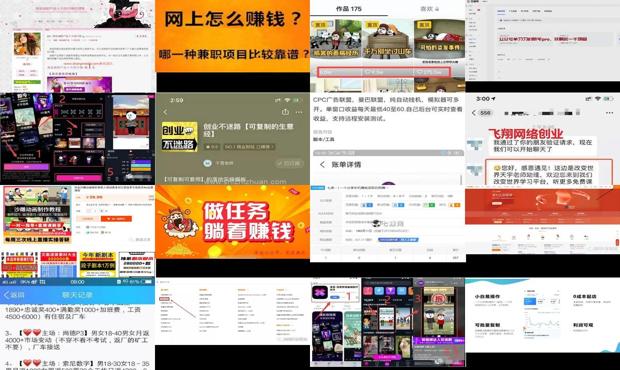Viewport: 620px width, 370px height.
Task: Open 网上怎么赚钱 orange banner
Action: [x=232, y=36]
